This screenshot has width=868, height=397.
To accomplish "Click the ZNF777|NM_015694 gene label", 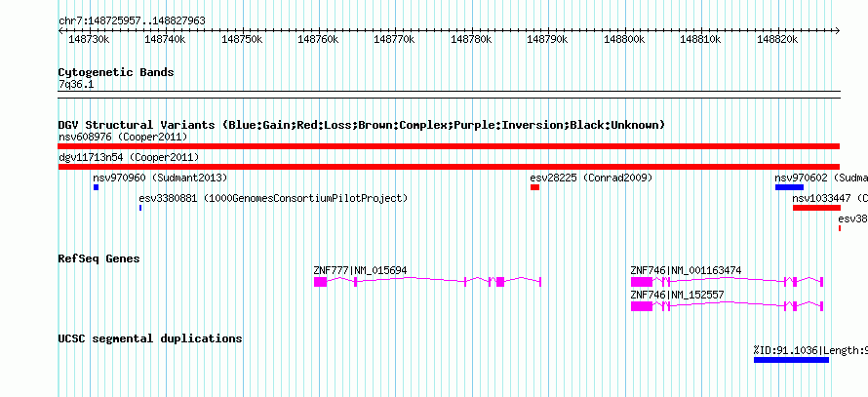I will click(360, 270).
